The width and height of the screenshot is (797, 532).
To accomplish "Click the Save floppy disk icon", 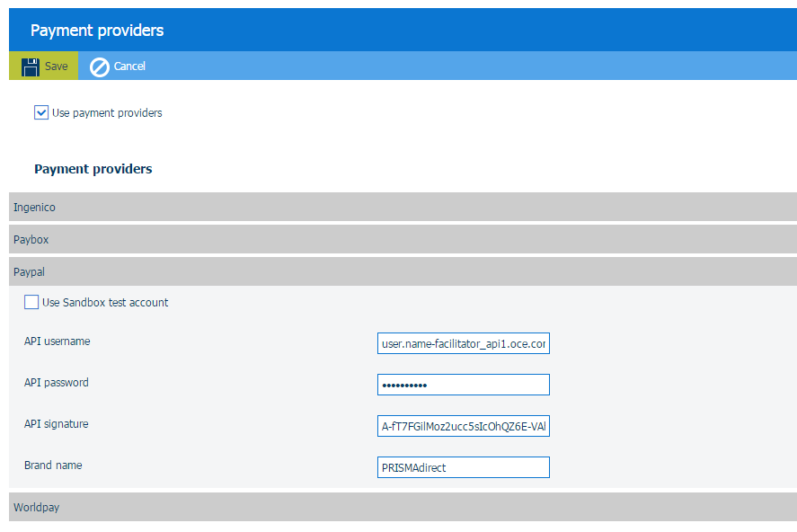I will (31, 66).
